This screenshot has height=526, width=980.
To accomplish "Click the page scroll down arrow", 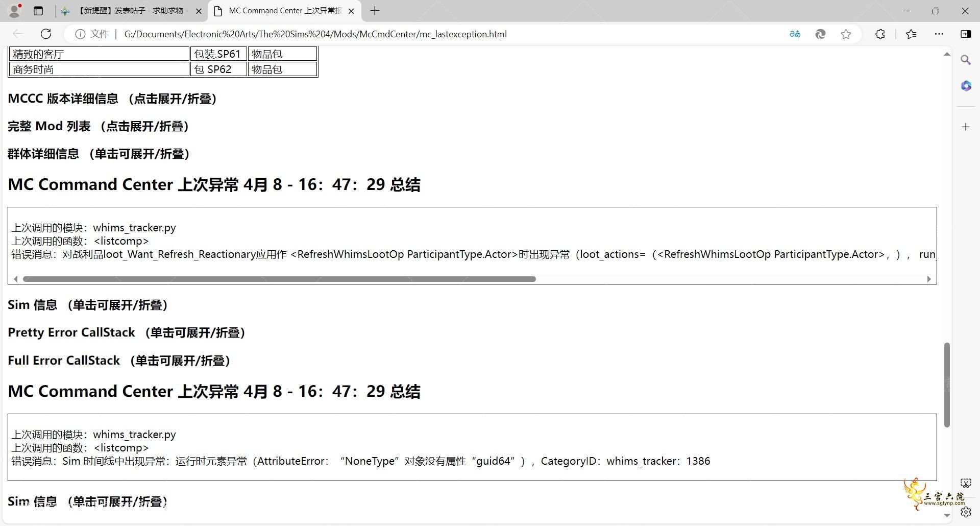I will pos(947,515).
